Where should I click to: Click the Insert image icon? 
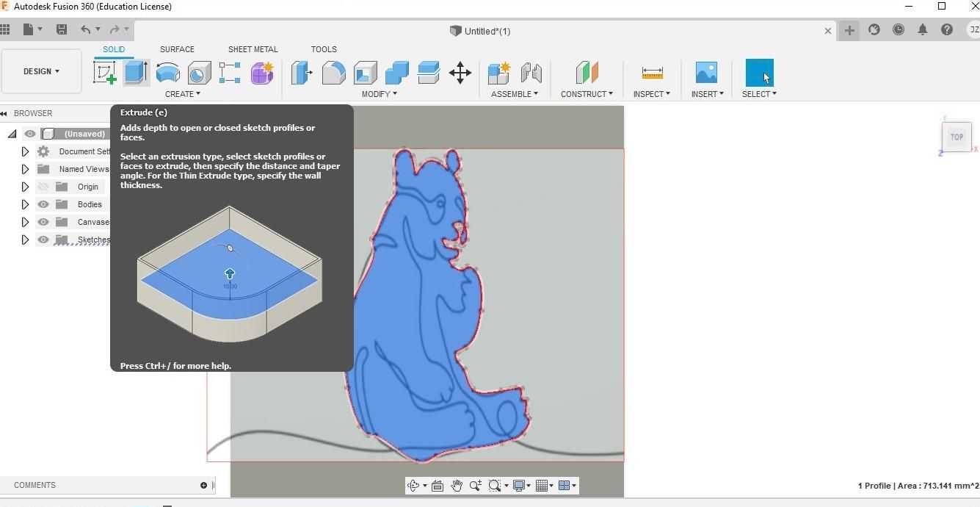(706, 73)
